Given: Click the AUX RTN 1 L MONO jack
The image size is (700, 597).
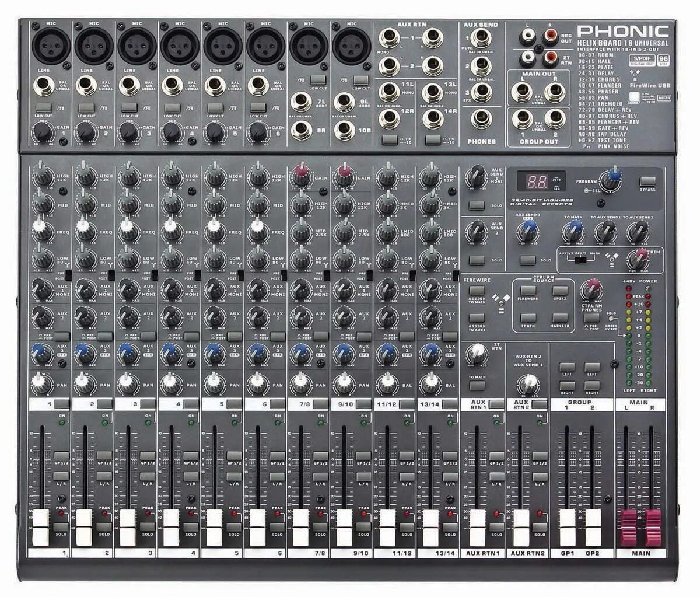Looking at the screenshot, I should [390, 39].
